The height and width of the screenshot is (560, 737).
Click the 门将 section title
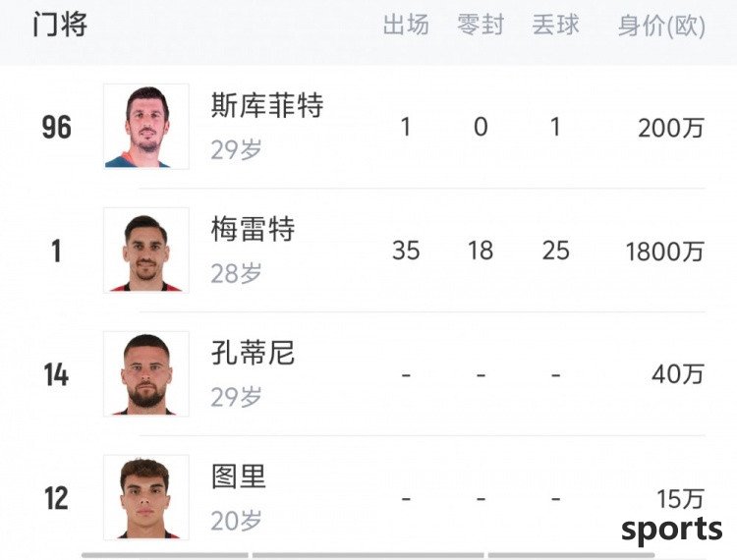pos(60,25)
